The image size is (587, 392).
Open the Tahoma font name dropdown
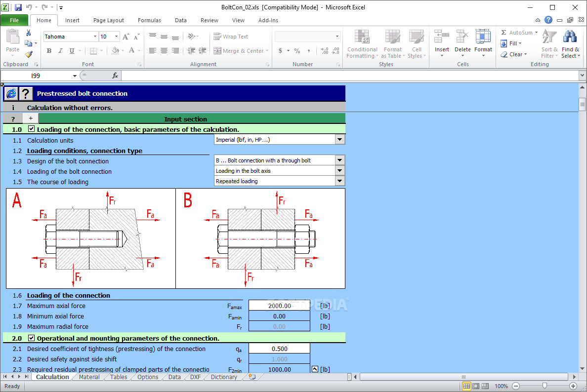tap(95, 37)
